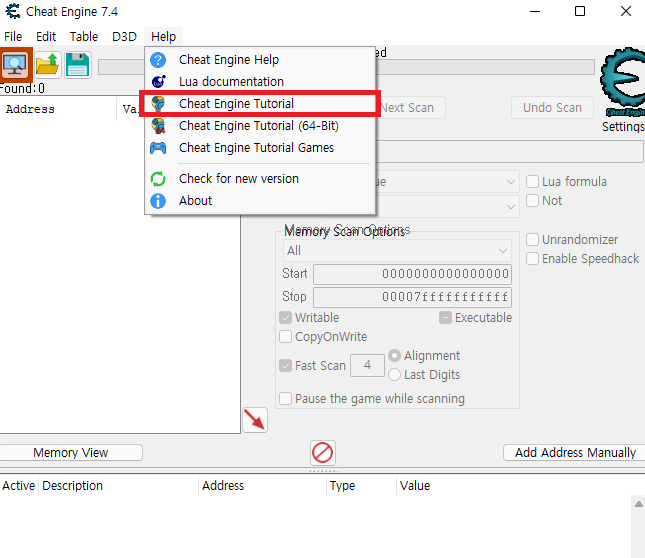This screenshot has width=645, height=558.
Task: Open Memory View
Action: 71,453
